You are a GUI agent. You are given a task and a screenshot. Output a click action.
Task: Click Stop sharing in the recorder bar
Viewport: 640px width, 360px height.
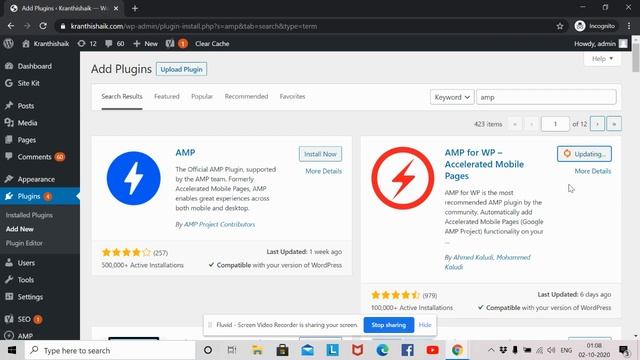click(389, 325)
